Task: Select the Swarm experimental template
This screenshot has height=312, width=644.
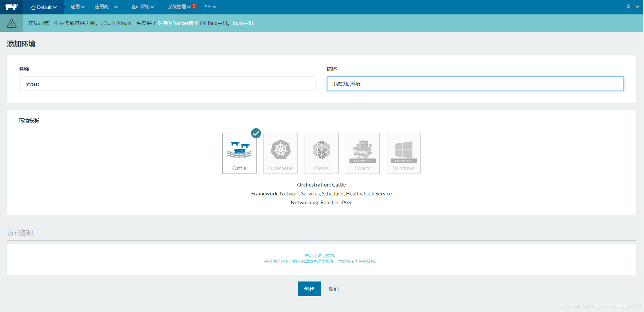Action: [363, 154]
